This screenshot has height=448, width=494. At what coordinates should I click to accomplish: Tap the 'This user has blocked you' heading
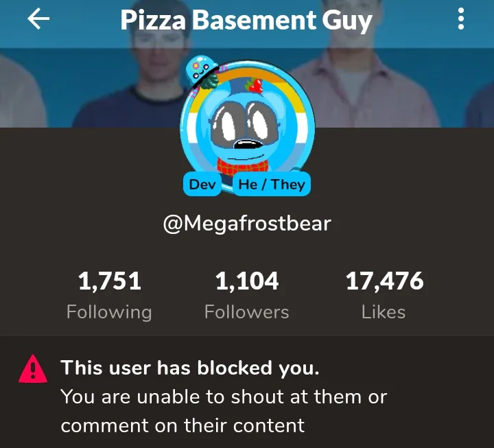190,367
